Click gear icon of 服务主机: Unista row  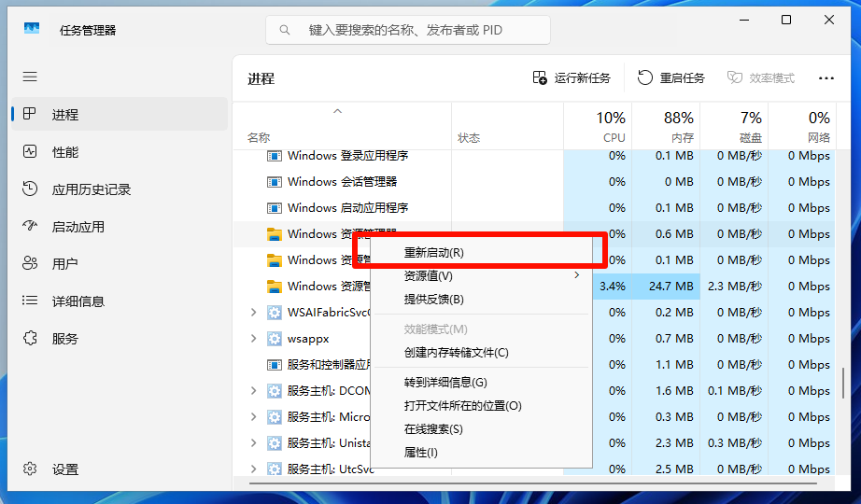click(x=274, y=443)
